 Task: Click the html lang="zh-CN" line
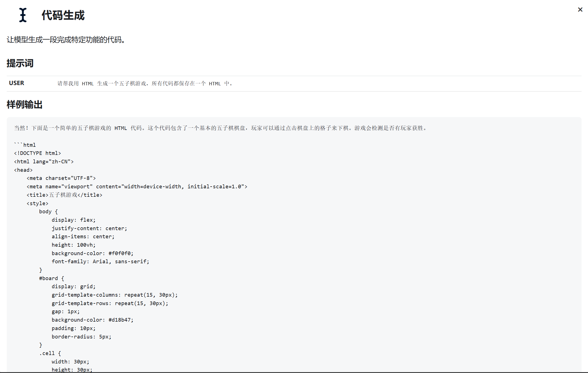44,162
